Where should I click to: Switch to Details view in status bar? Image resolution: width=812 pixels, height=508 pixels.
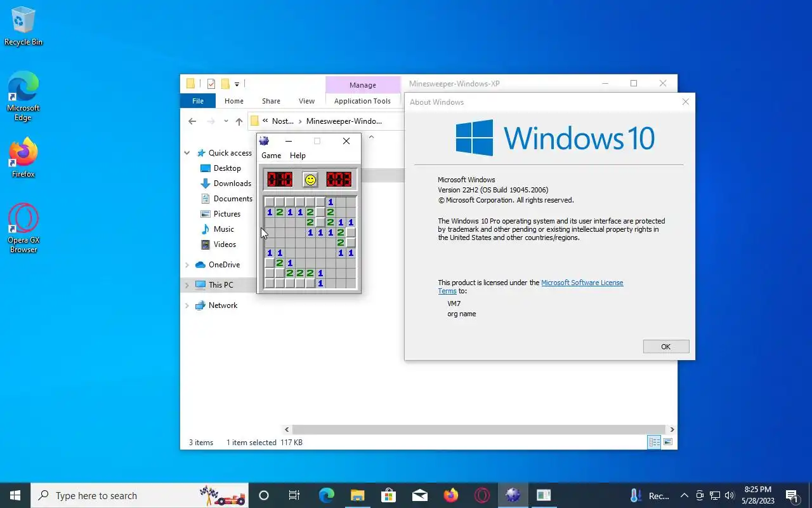tap(654, 442)
